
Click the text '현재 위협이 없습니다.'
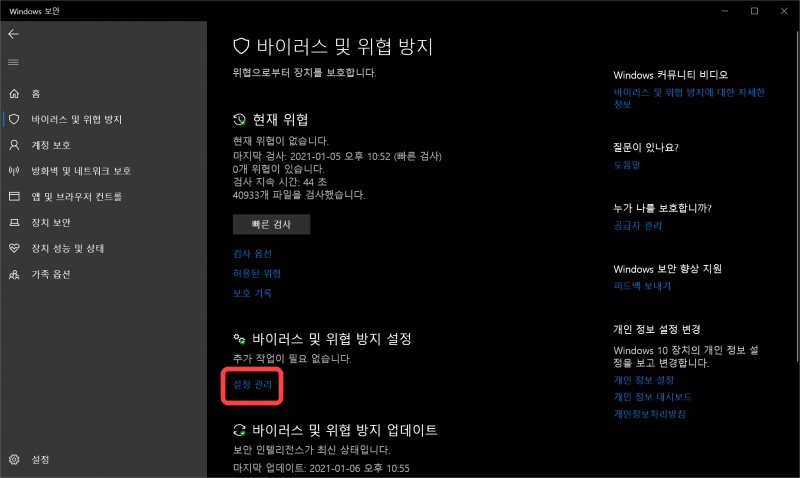(x=281, y=141)
